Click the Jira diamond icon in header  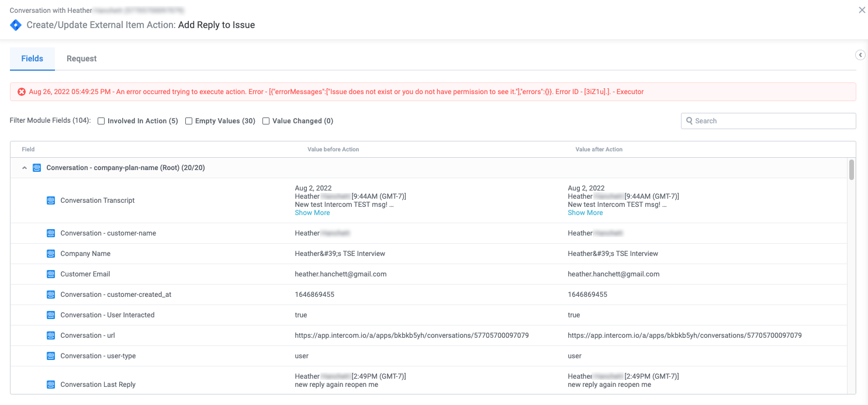click(x=16, y=25)
